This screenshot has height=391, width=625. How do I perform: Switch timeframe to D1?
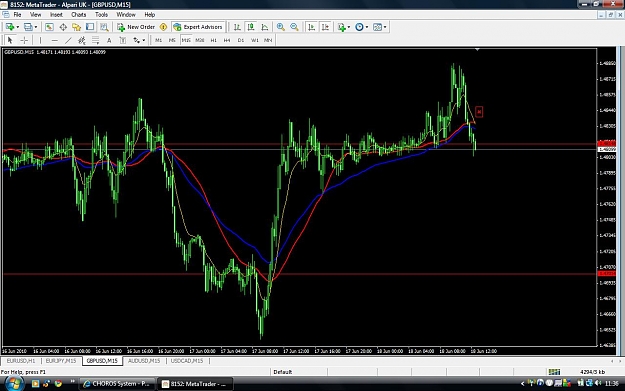[x=240, y=40]
